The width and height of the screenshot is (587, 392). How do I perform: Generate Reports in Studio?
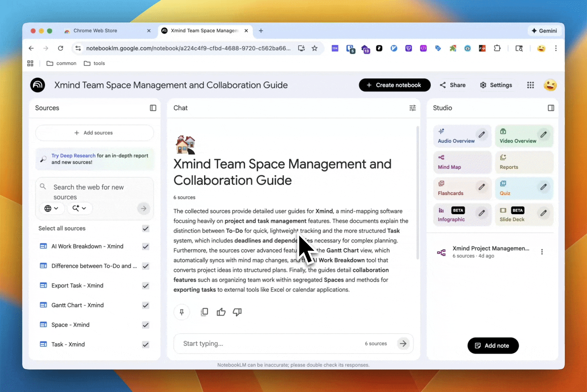coord(524,162)
